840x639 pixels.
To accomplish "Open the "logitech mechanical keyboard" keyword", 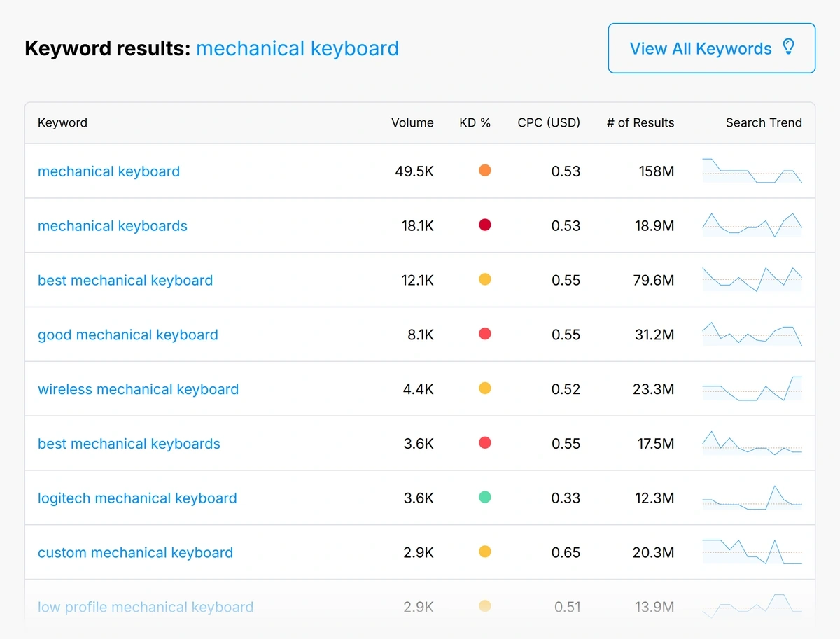I will click(x=137, y=498).
